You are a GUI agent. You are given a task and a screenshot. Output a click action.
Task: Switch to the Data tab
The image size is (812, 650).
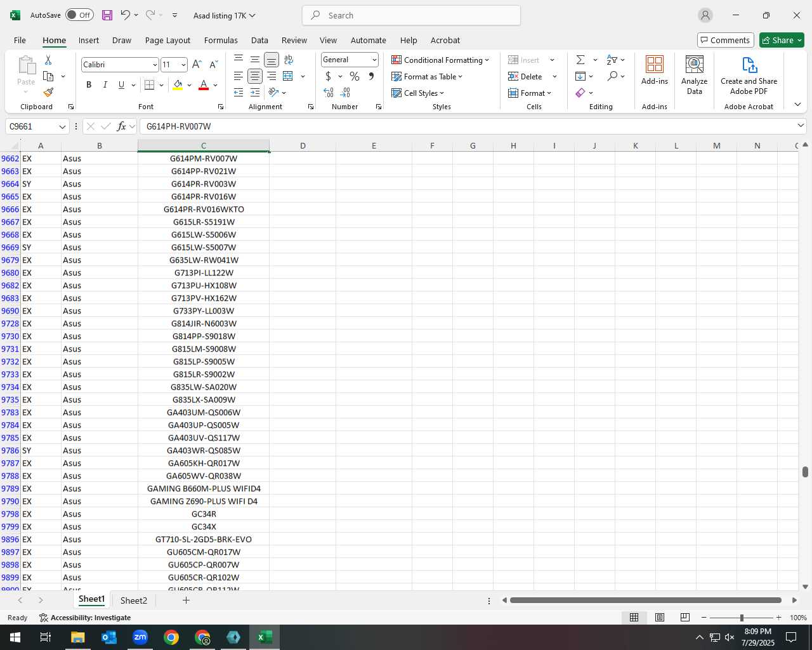[259, 40]
